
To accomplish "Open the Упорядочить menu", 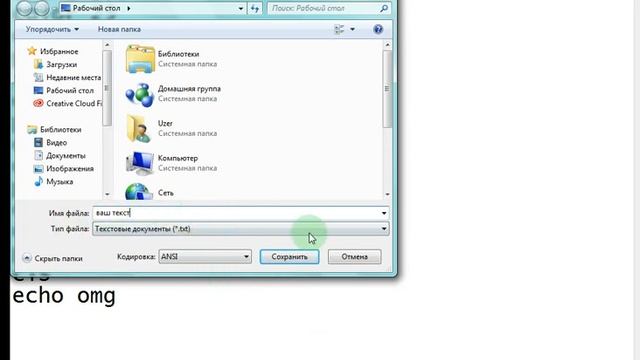I will (52, 29).
